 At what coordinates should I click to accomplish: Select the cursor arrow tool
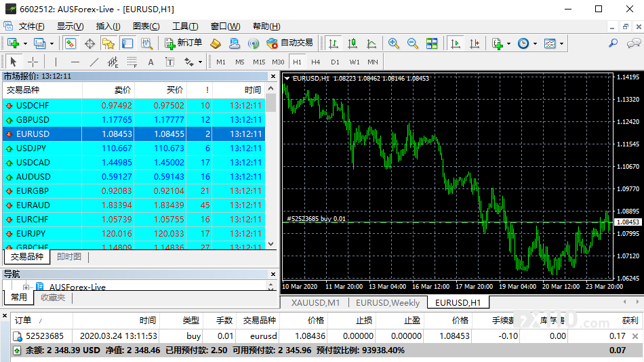click(x=13, y=62)
